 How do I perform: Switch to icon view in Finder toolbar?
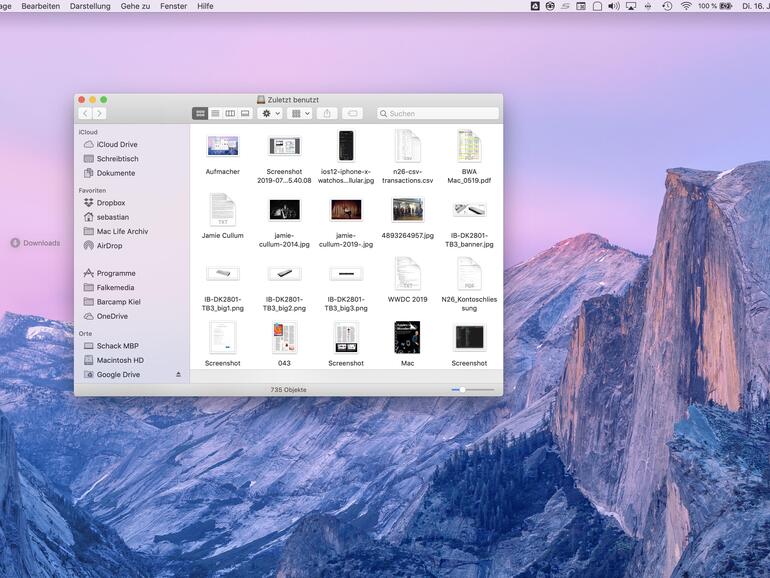coord(200,114)
